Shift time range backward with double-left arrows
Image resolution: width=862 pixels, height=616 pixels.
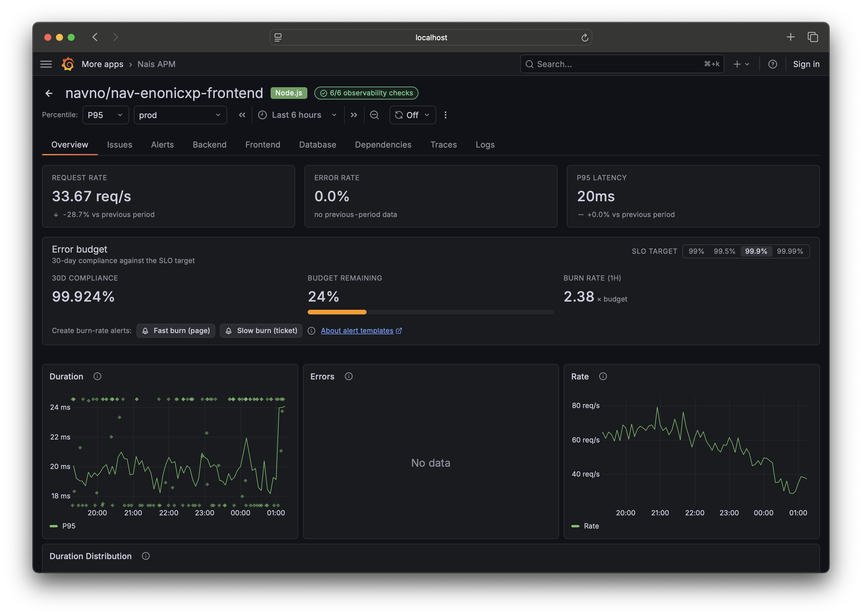242,115
